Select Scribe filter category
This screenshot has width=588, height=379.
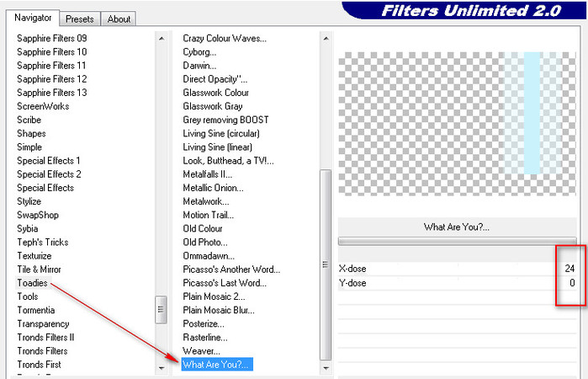(29, 120)
